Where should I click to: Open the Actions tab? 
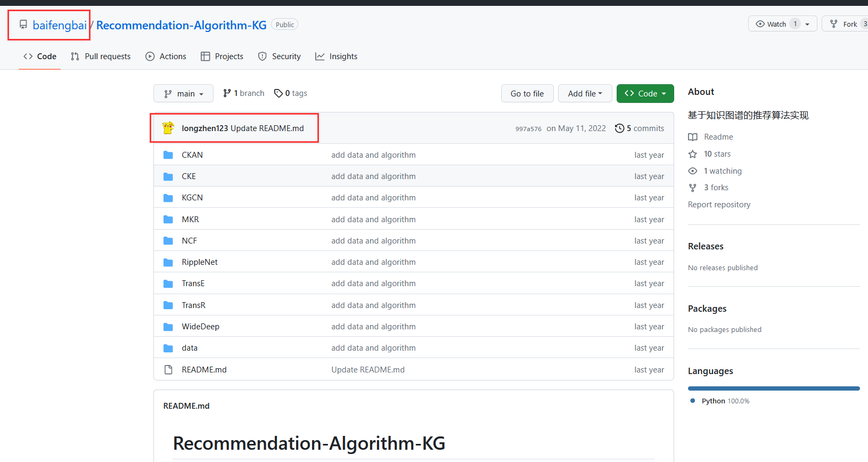pos(166,56)
